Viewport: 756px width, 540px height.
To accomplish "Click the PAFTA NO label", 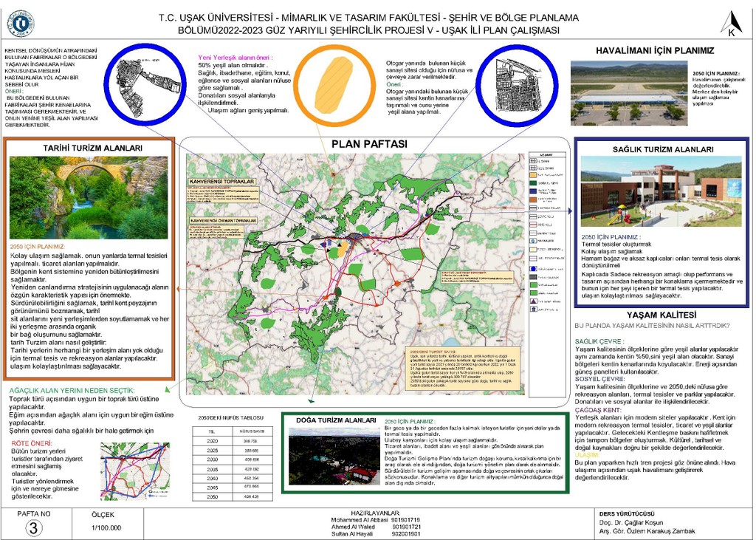I will [34, 514].
